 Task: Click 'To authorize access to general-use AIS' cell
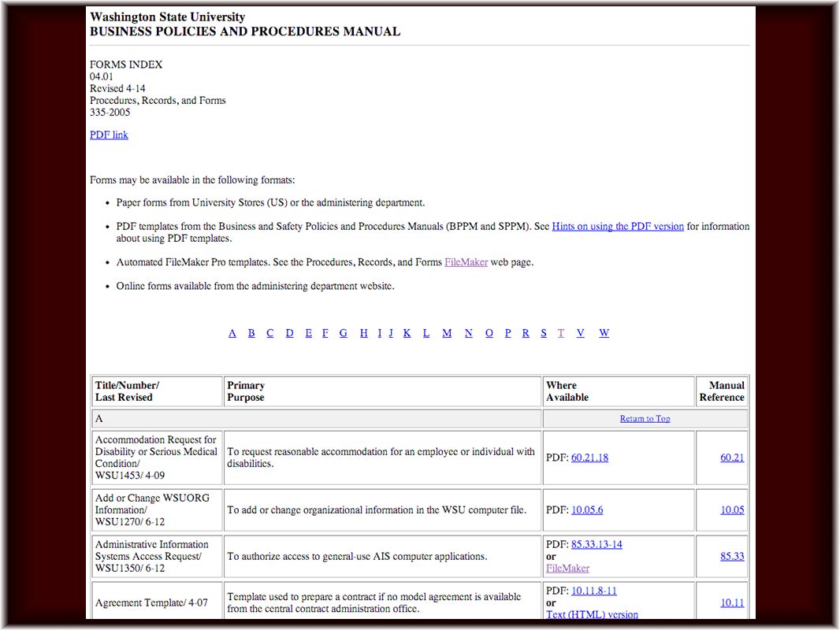tap(382, 557)
